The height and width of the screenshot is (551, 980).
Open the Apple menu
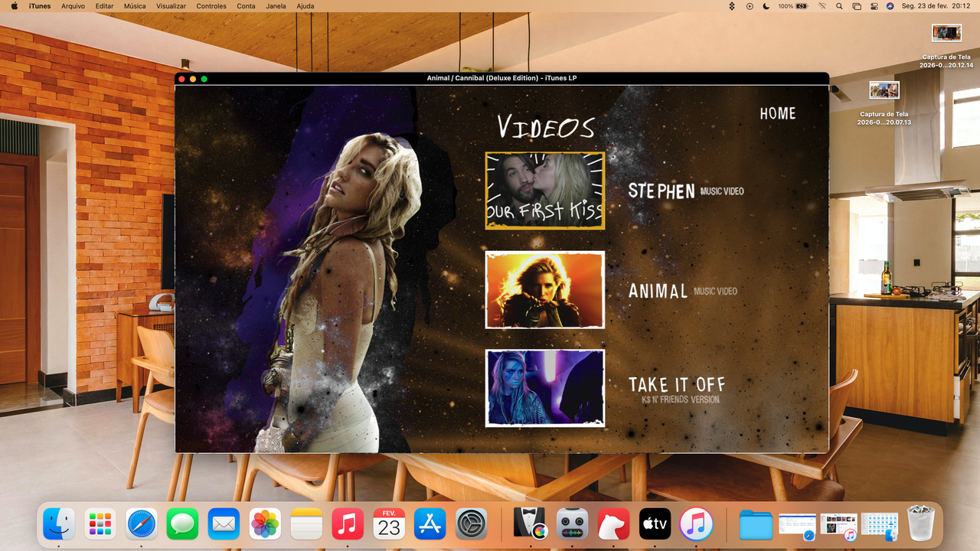(x=14, y=6)
